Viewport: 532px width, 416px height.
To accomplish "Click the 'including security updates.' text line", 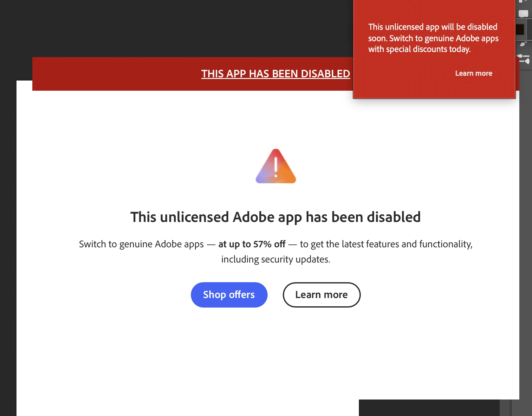I will click(x=276, y=259).
